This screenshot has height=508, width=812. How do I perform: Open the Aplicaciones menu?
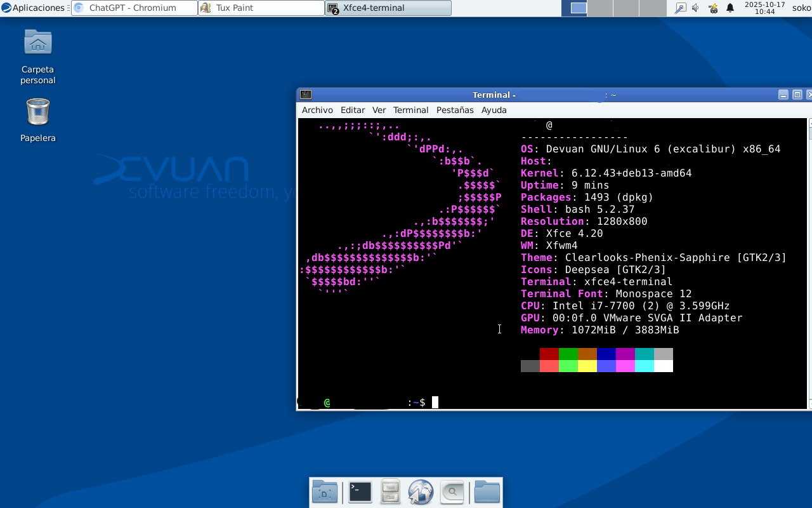tap(34, 8)
